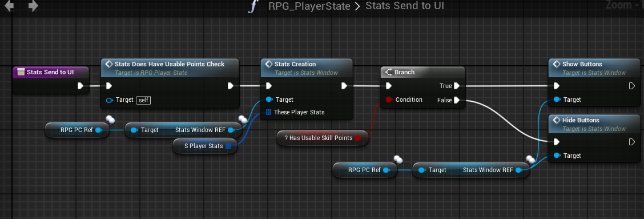Image resolution: width=644 pixels, height=219 pixels.
Task: Go forward with the right navigation arrow
Action: pyautogui.click(x=33, y=6)
